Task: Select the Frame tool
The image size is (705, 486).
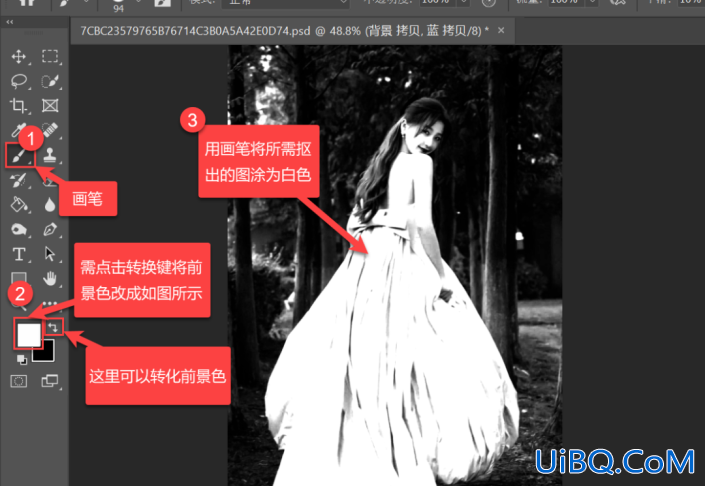Action: pyautogui.click(x=50, y=106)
